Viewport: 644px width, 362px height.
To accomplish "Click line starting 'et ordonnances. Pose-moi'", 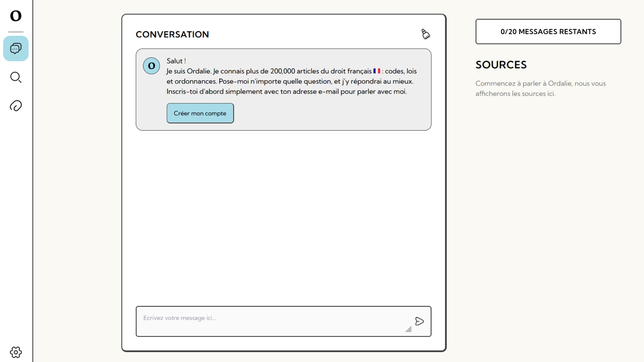I will (x=290, y=81).
